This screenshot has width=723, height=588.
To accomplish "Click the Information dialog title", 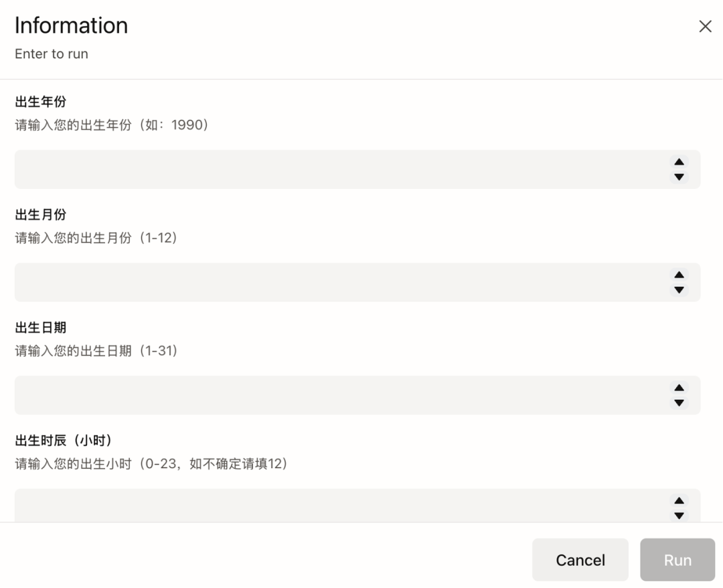I will pyautogui.click(x=71, y=25).
